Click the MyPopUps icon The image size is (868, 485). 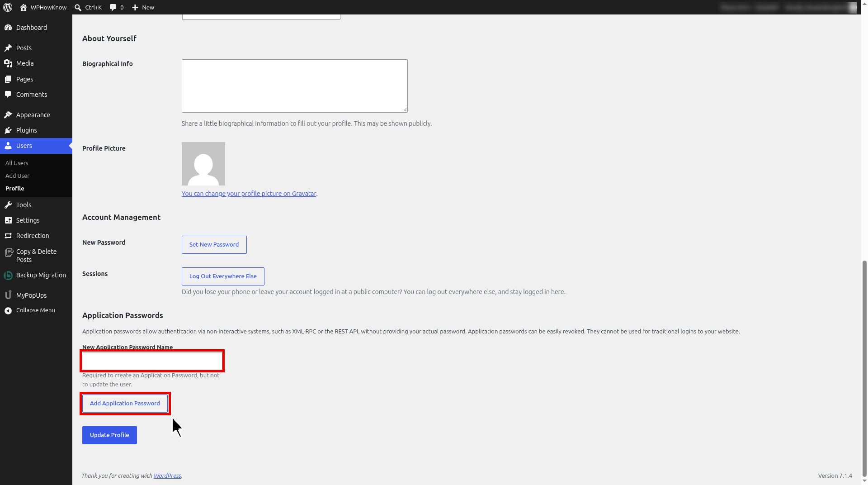8,295
